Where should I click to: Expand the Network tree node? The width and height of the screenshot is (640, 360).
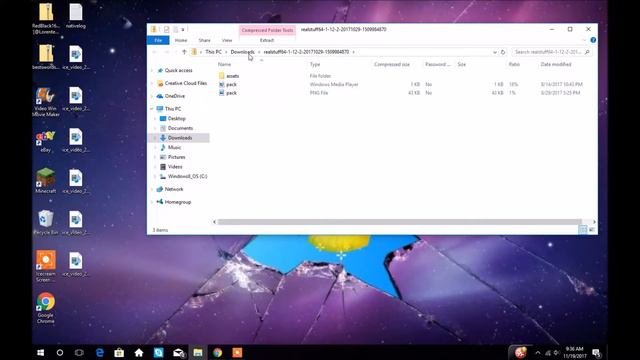point(152,189)
